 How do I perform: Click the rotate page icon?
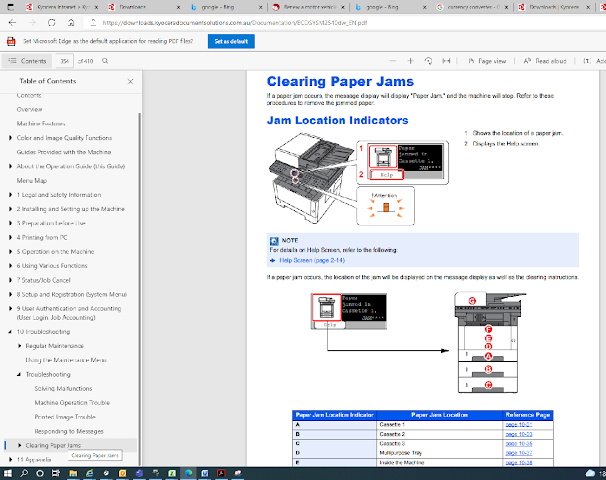tap(427, 61)
